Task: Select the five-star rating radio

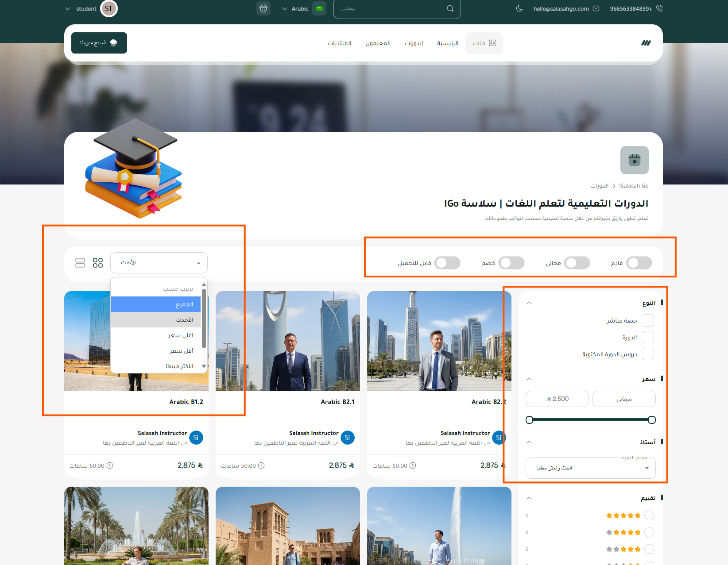Action: (649, 515)
